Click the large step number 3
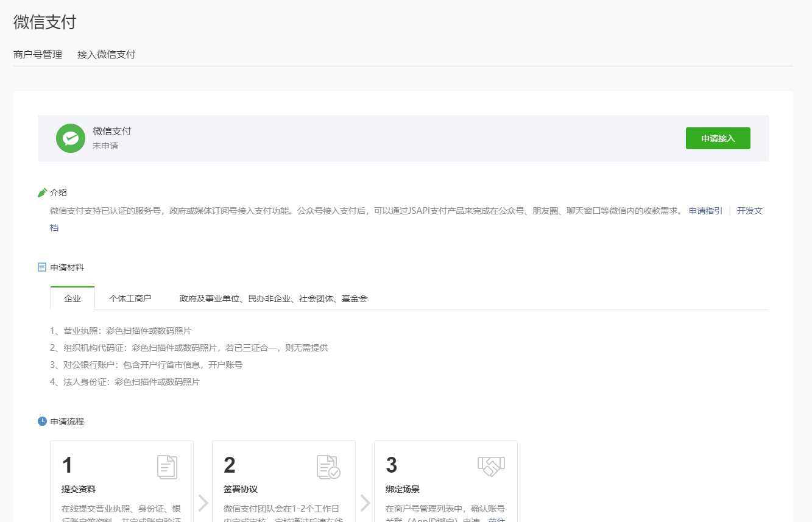Viewport: 812px width, 522px height. click(x=392, y=465)
